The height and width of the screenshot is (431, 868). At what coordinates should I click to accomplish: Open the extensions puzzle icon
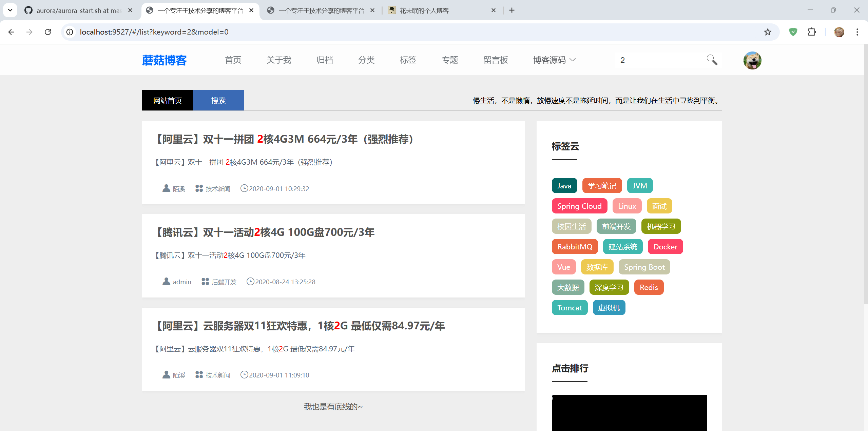pos(812,32)
